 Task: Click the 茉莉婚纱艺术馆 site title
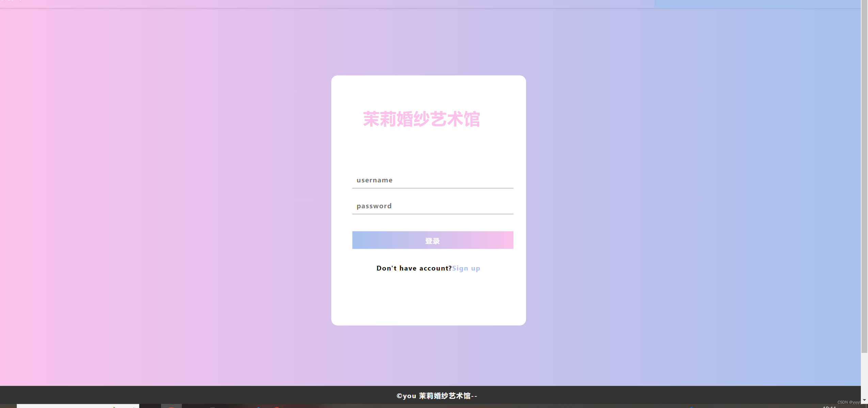(422, 119)
